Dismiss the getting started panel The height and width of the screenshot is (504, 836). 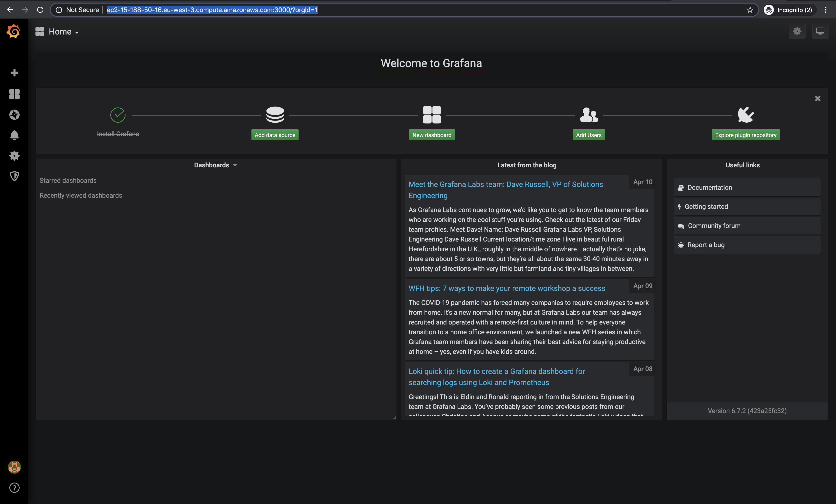click(817, 98)
